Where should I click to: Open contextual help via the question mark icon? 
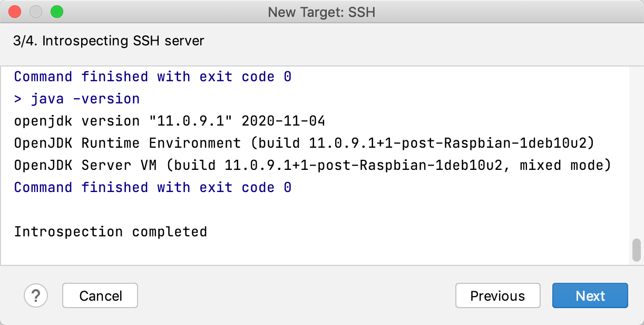tap(36, 295)
